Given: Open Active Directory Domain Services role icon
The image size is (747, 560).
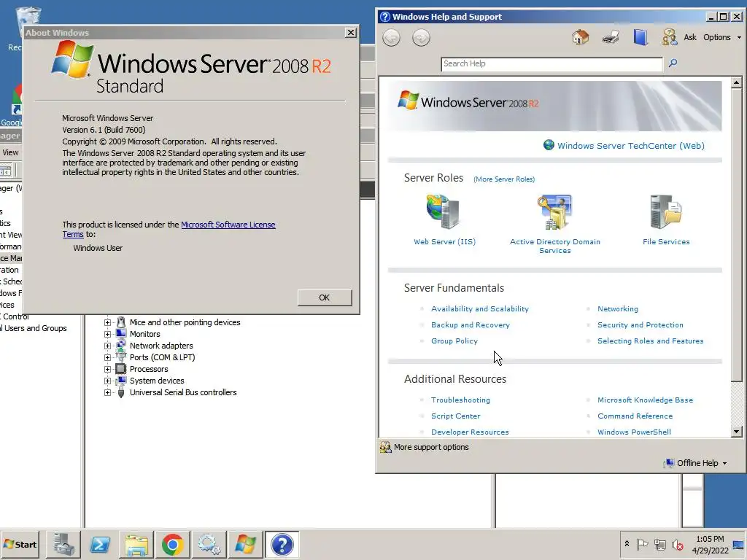Looking at the screenshot, I should 555,212.
